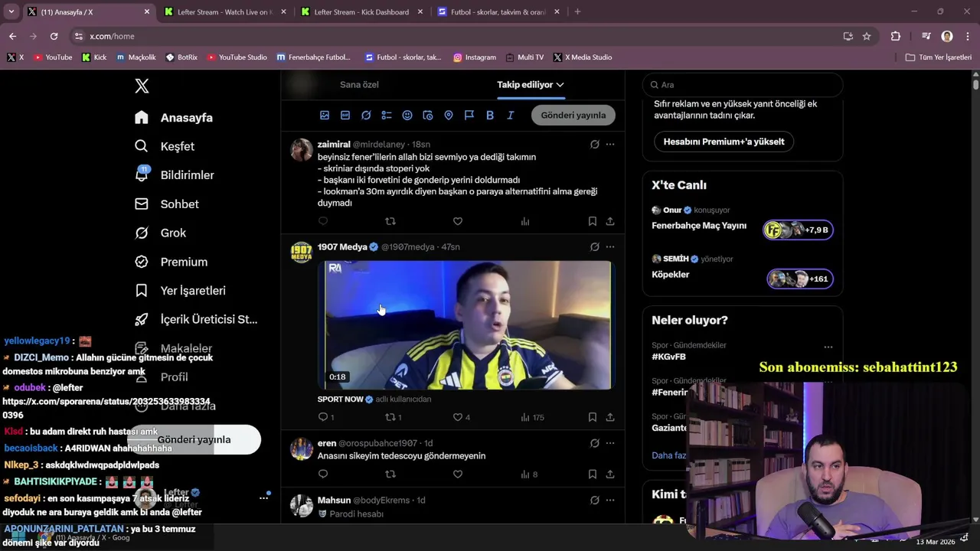
Task: Open Keşfet from the sidebar
Action: 165,146
